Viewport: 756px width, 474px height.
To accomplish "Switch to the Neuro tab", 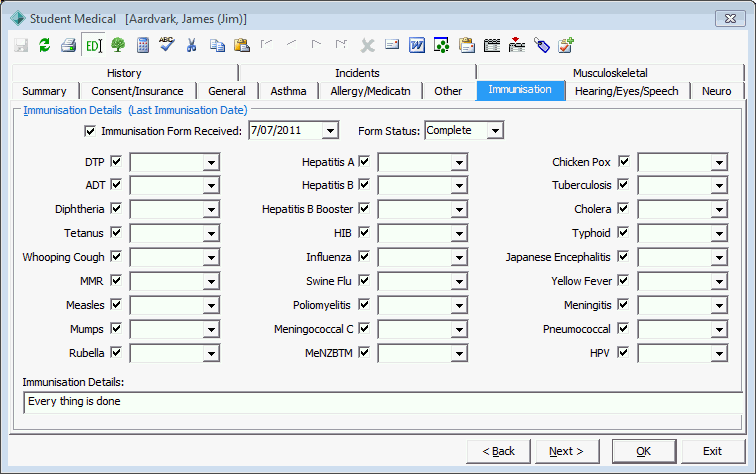I will (716, 91).
